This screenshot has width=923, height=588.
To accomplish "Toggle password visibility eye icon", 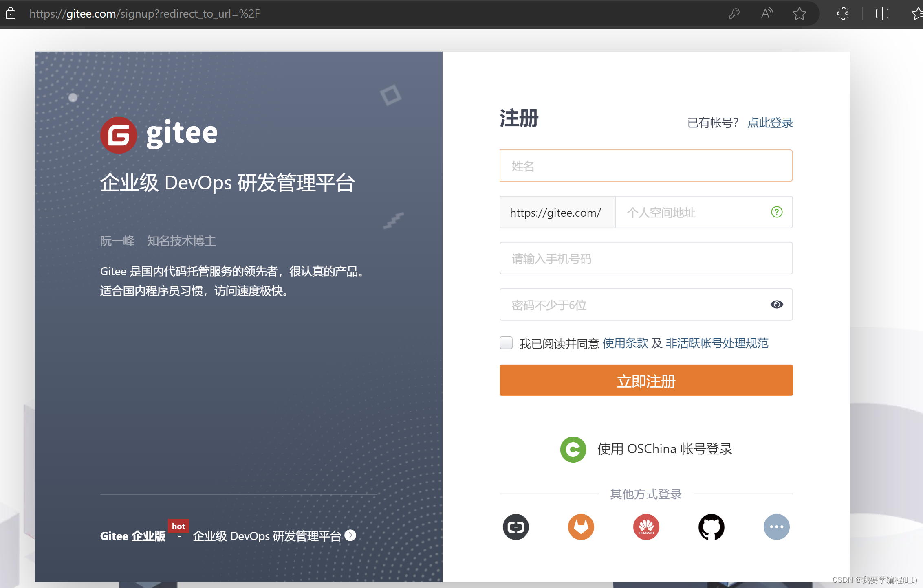I will pos(777,305).
